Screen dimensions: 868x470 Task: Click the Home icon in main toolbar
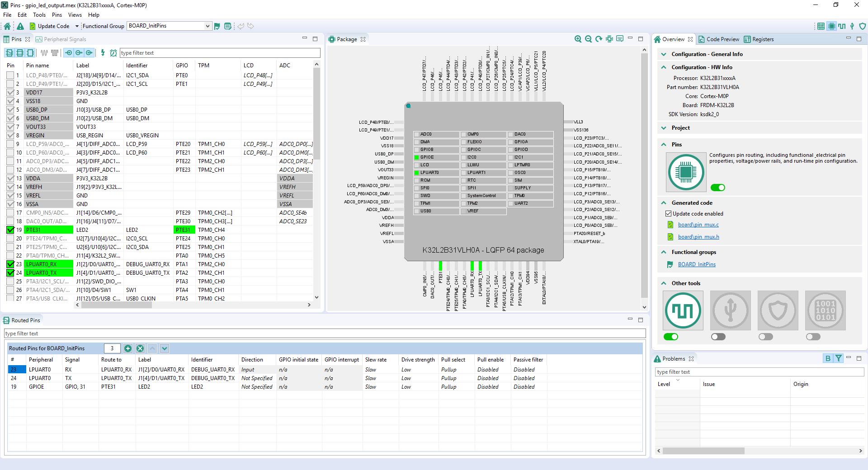pyautogui.click(x=7, y=26)
